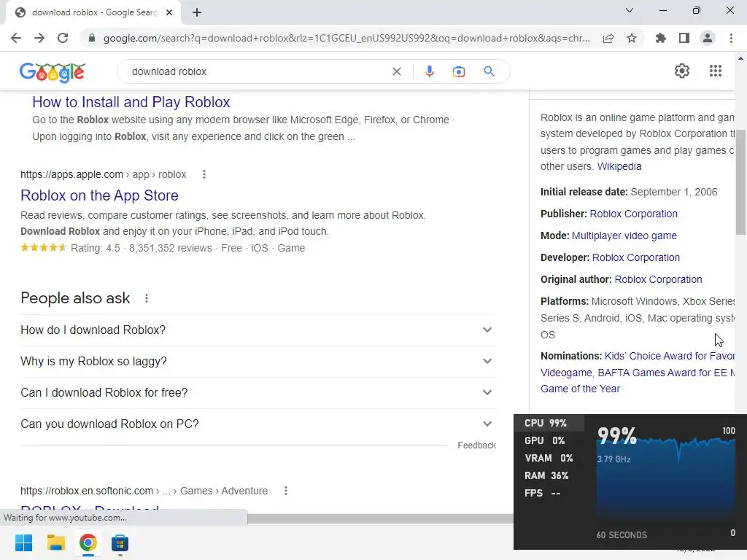This screenshot has height=560, width=747.
Task: Click the Google holiday logo
Action: pyautogui.click(x=53, y=72)
